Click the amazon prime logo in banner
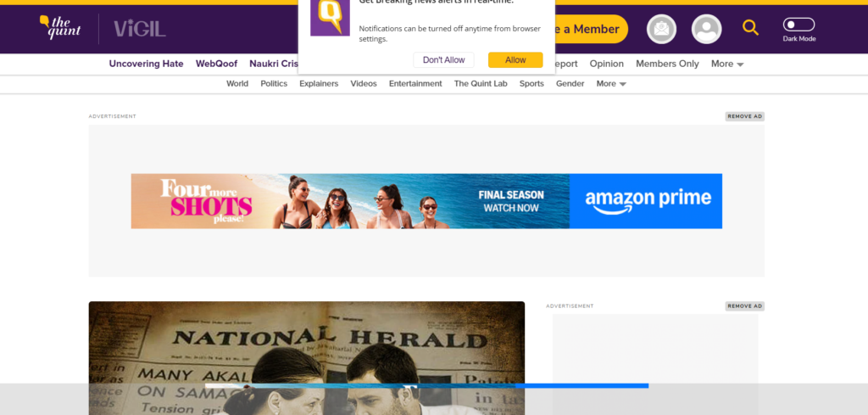Image resolution: width=868 pixels, height=415 pixels. click(648, 201)
